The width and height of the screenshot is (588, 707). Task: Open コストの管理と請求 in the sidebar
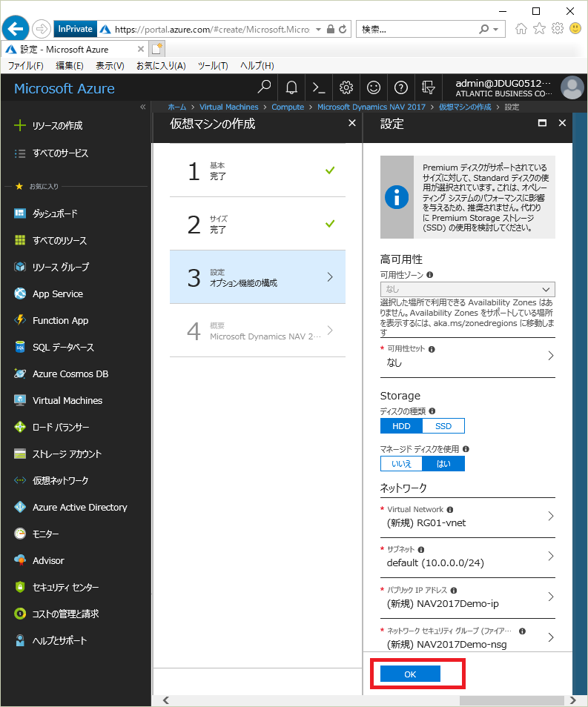(x=56, y=613)
